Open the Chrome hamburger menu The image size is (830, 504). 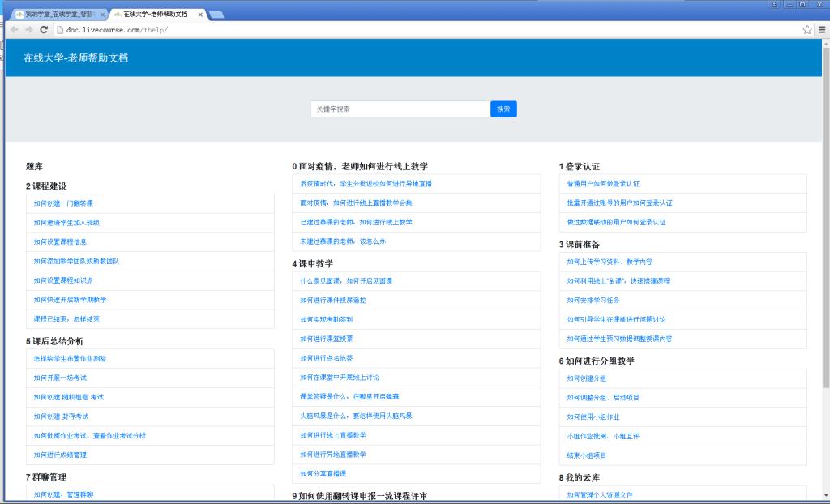click(x=821, y=30)
